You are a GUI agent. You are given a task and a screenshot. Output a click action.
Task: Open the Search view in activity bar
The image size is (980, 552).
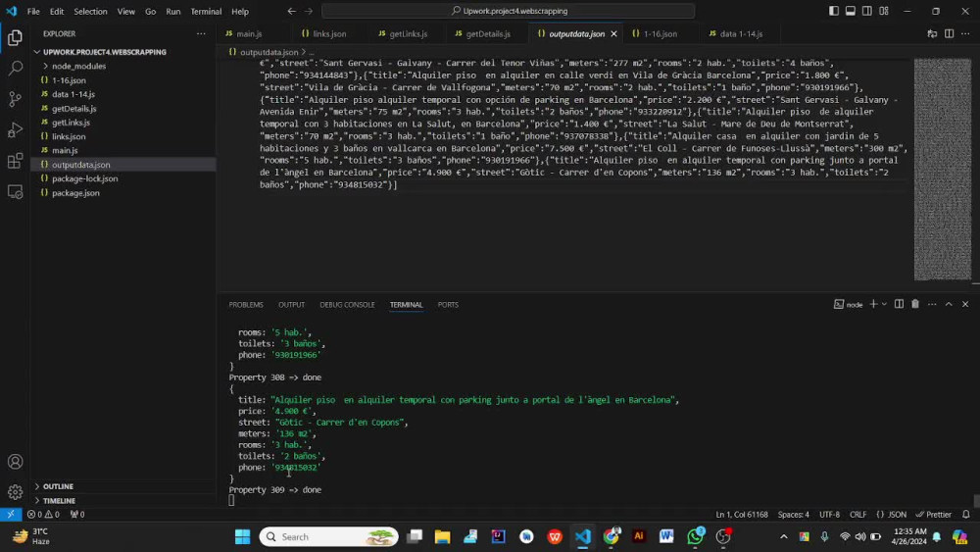[15, 68]
